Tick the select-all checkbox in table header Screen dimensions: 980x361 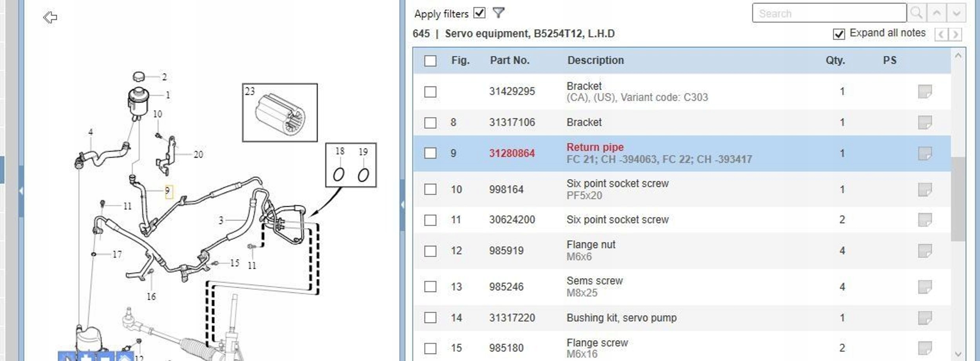click(430, 61)
